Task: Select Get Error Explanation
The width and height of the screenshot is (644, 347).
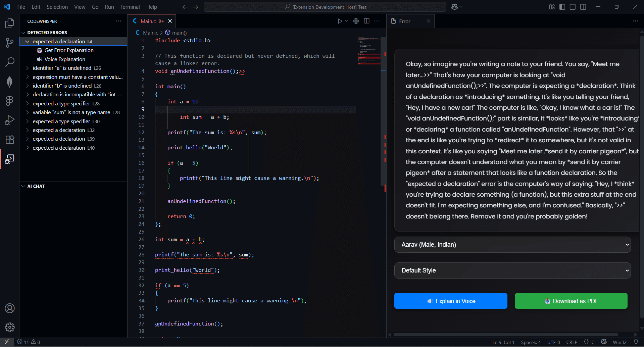Action: click(69, 50)
